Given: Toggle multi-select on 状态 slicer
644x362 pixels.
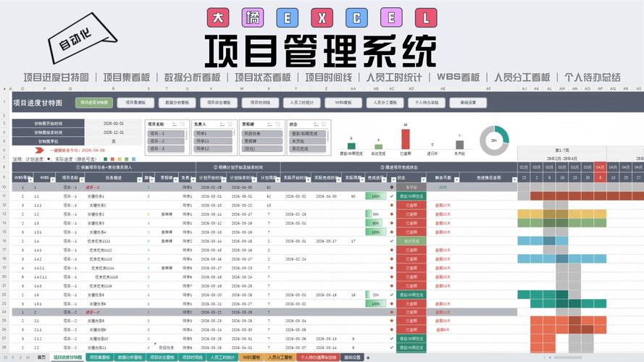Looking at the screenshot, I should pos(316,124).
